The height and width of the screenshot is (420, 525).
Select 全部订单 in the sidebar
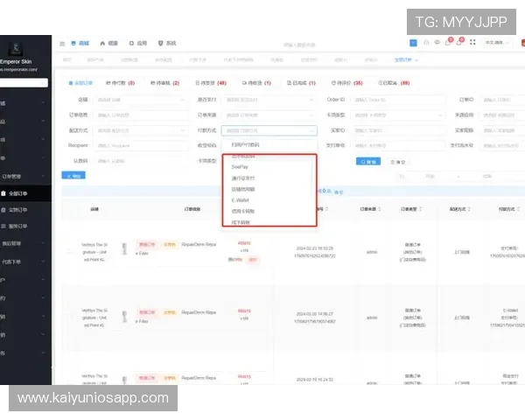pos(24,193)
